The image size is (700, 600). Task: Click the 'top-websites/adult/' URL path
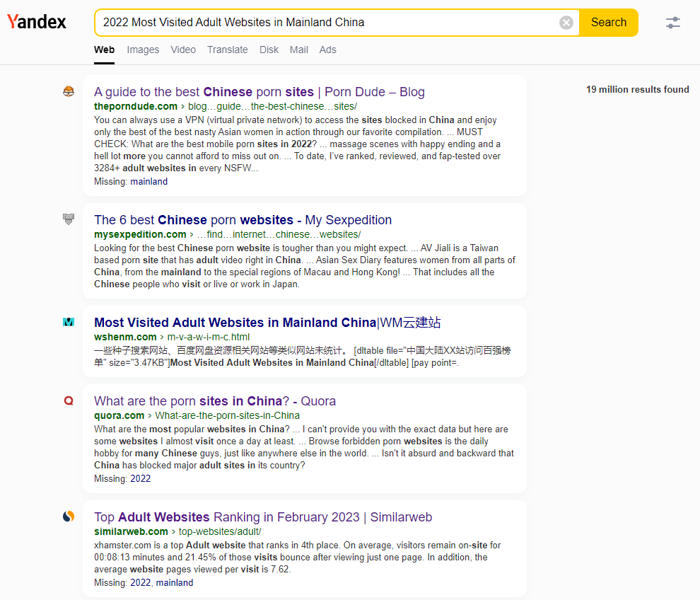click(220, 531)
